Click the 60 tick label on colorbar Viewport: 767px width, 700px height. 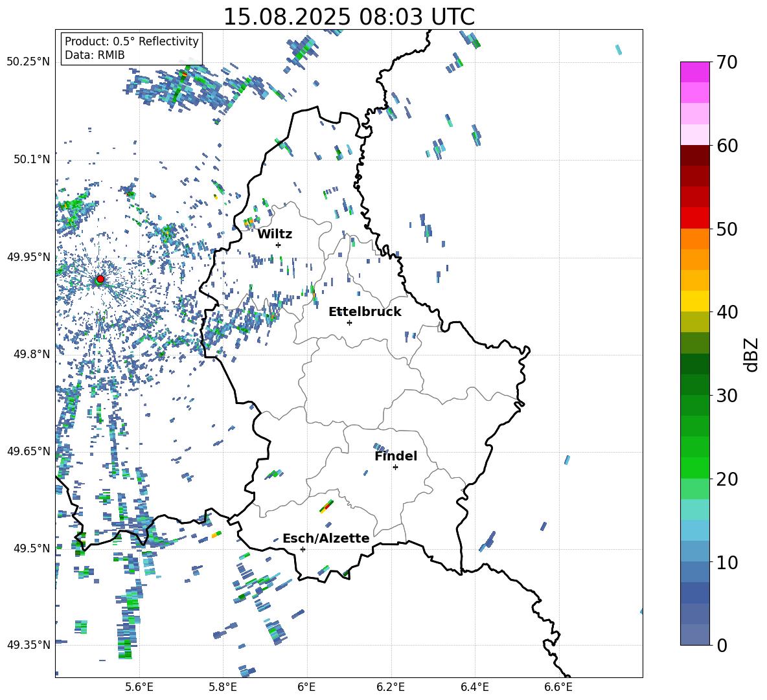point(726,146)
